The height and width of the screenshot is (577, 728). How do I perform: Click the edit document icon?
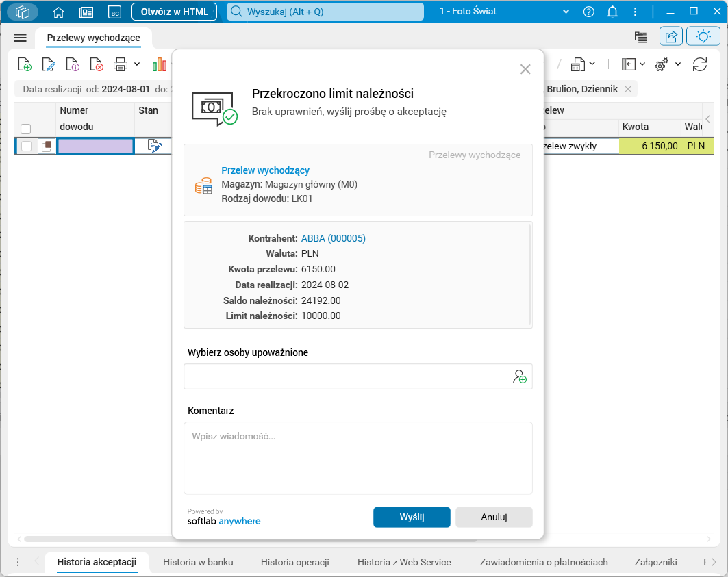49,64
